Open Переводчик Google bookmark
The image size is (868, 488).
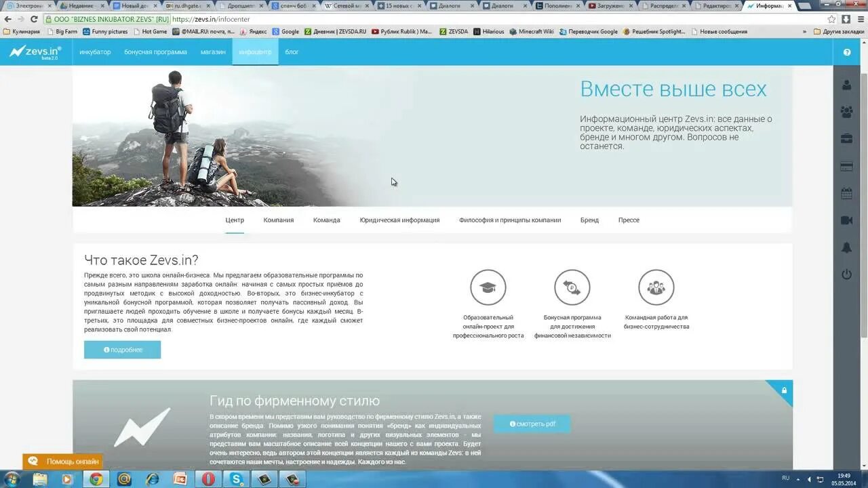point(589,31)
